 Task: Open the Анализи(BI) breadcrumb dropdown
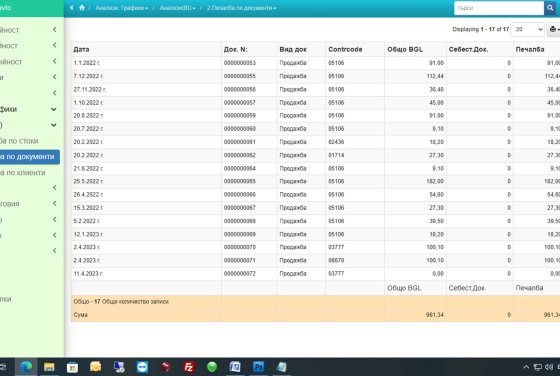[177, 8]
